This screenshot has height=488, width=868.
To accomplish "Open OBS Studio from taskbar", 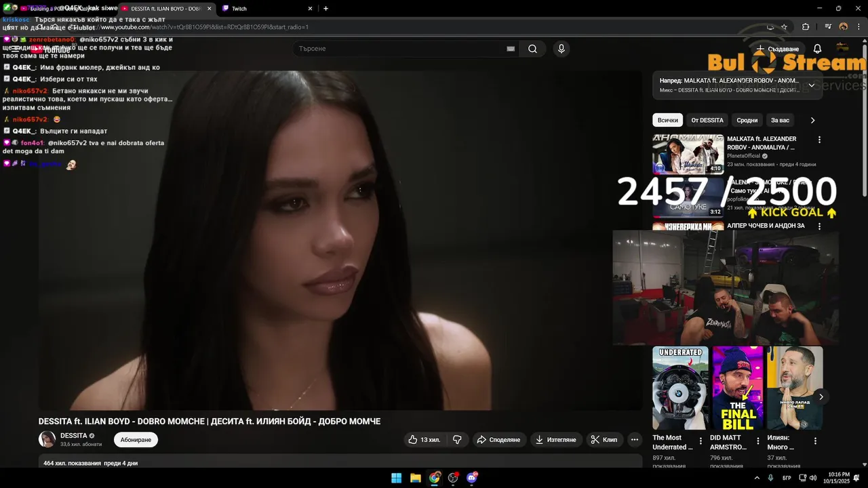I will 453,478.
